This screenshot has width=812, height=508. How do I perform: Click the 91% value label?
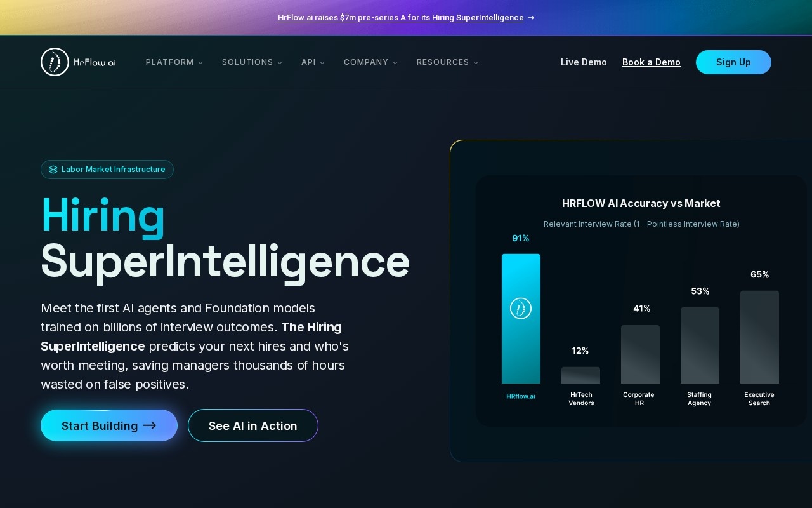[521, 238]
